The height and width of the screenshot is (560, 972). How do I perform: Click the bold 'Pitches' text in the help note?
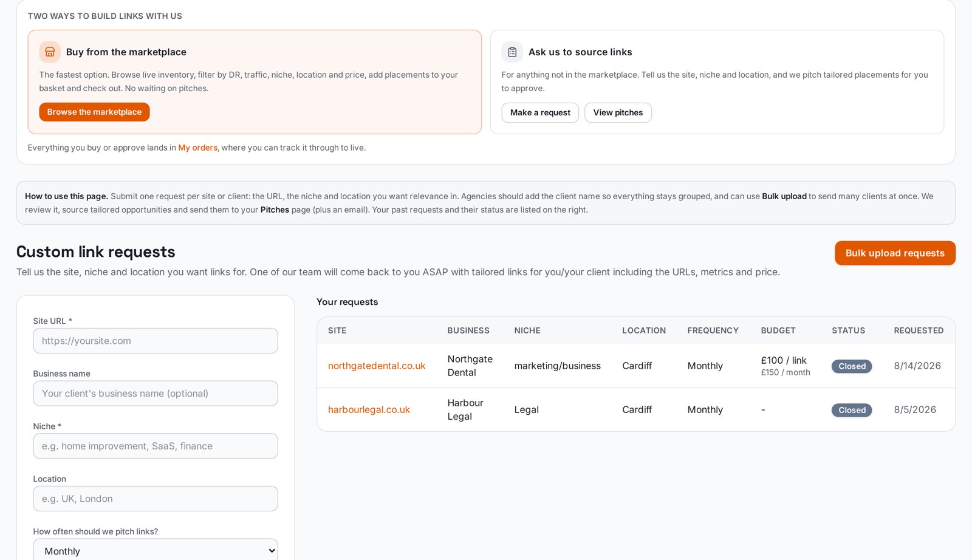275,210
